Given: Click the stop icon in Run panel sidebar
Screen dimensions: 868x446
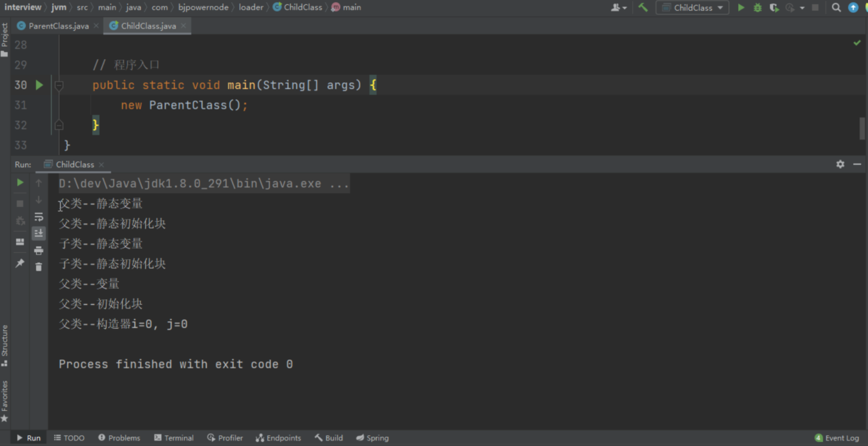Looking at the screenshot, I should coord(20,203).
